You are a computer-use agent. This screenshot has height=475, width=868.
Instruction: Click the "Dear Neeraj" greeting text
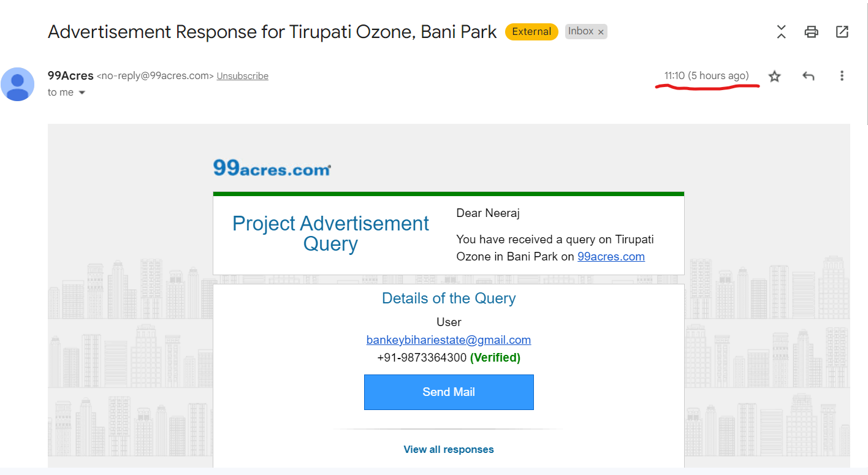coord(488,213)
